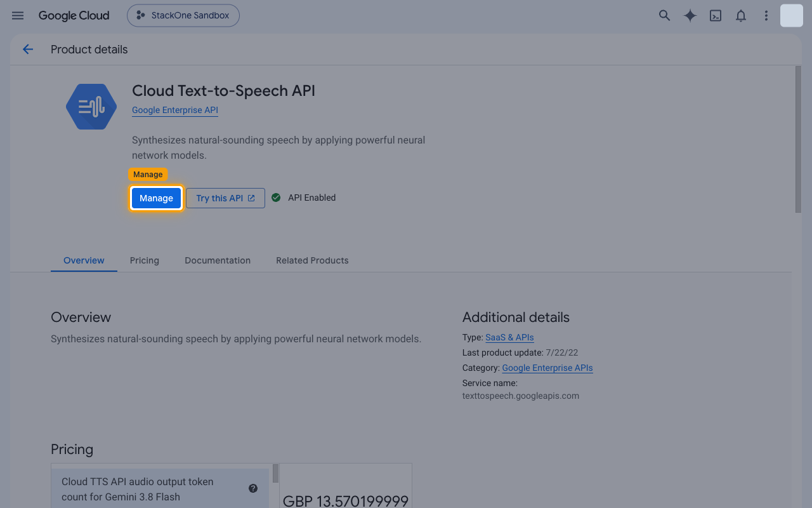Click the user account avatar
Screen dimensions: 812x508
[792, 15]
